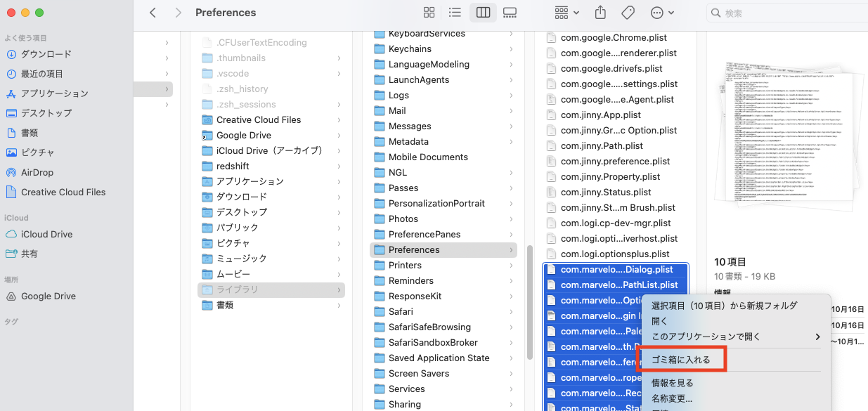Click the Share toolbar icon
Viewport: 868px width, 411px height.
[600, 13]
